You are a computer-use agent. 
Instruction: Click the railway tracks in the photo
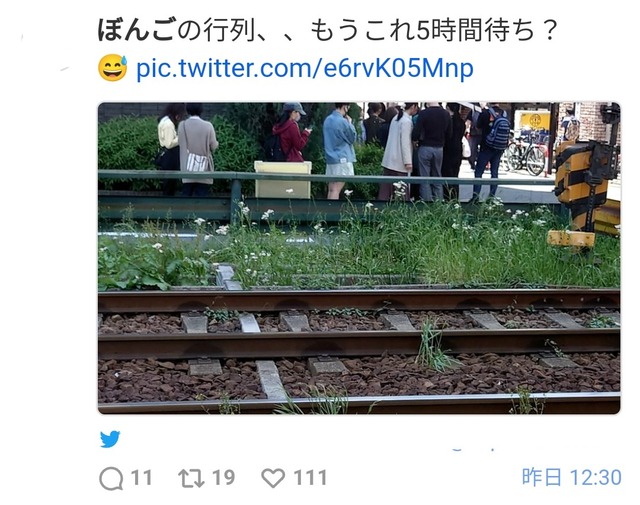359,351
